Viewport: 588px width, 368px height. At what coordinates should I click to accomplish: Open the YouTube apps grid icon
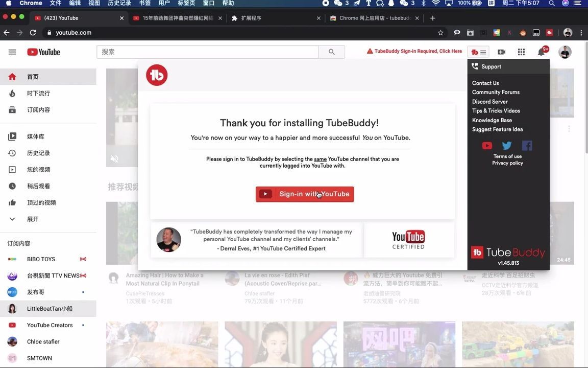pyautogui.click(x=521, y=52)
